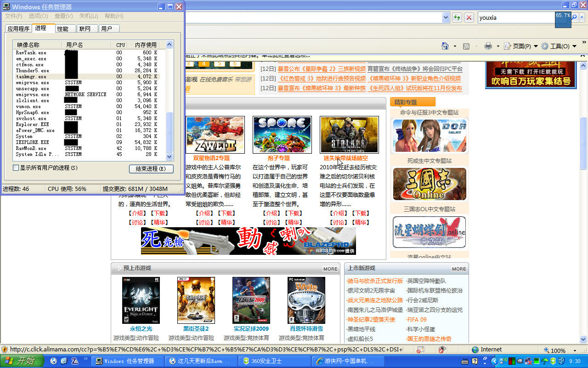This screenshot has height=368, width=588.
Task: Click MORE link in 预上市游戏 section
Action: [x=330, y=269]
